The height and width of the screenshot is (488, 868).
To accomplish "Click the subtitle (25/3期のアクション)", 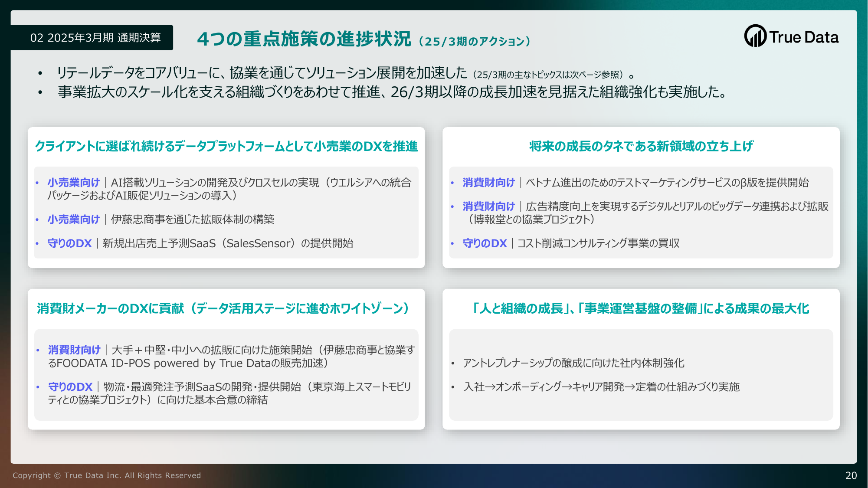I will point(474,42).
